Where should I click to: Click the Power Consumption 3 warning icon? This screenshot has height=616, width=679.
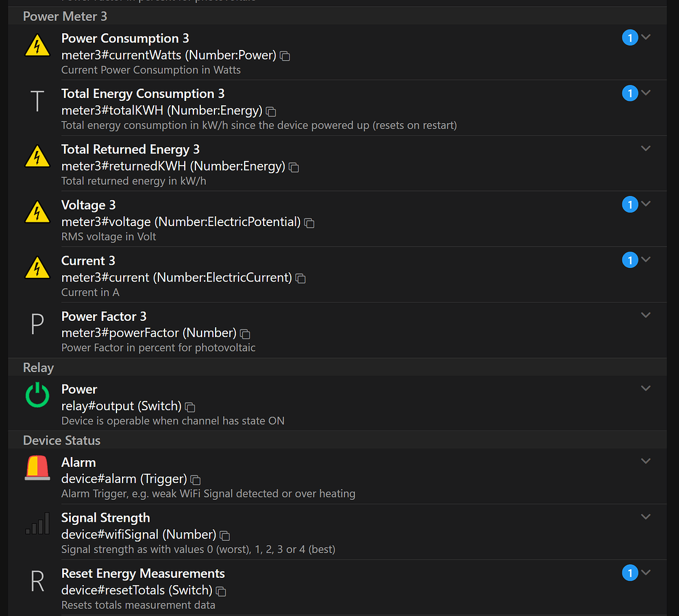coord(37,45)
